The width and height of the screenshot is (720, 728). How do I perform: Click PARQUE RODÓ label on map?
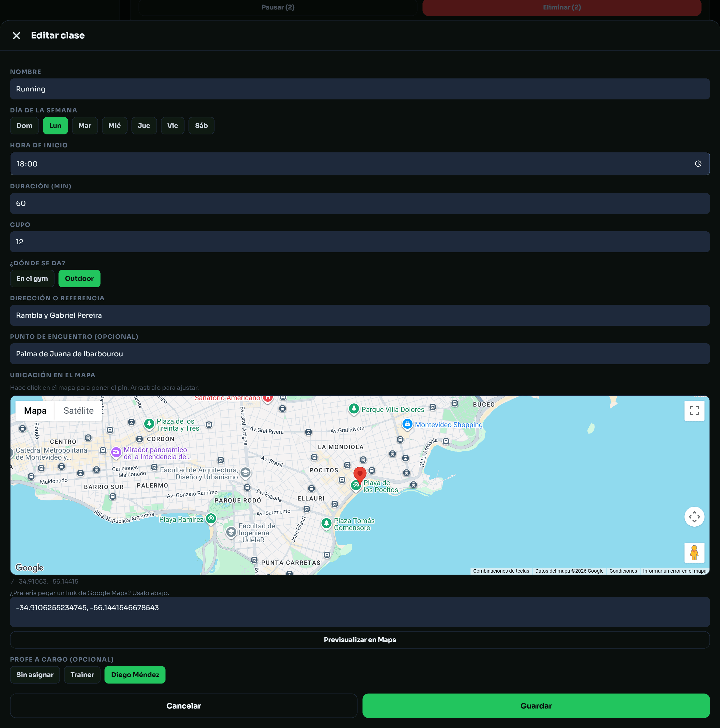(237, 500)
